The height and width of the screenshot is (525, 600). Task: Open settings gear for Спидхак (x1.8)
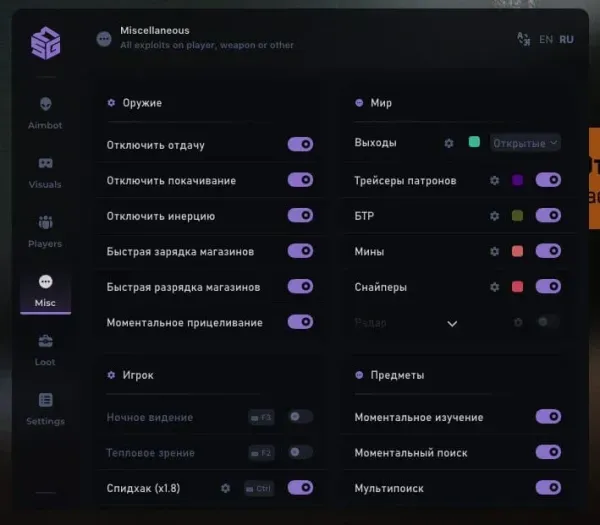[225, 488]
